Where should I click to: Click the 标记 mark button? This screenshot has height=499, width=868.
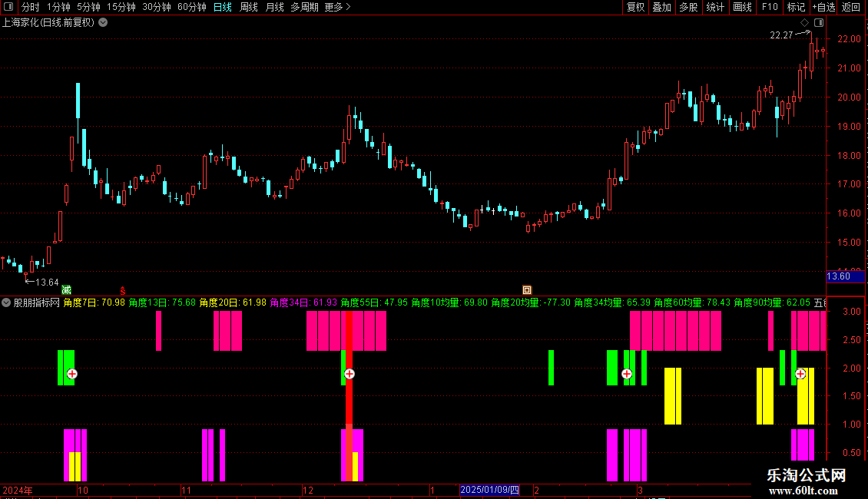click(x=796, y=7)
